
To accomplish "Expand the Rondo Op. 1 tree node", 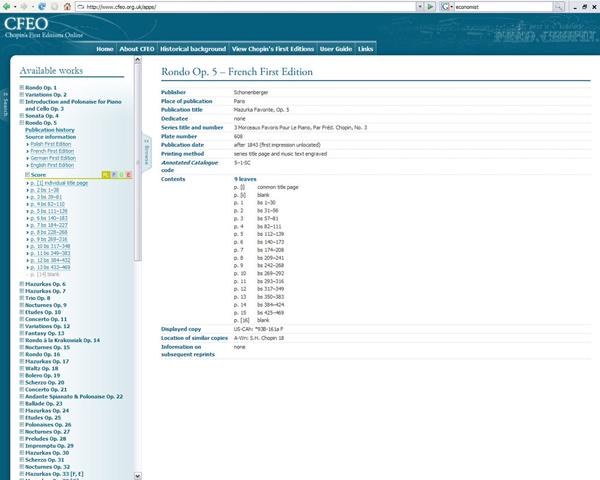I will click(21, 87).
